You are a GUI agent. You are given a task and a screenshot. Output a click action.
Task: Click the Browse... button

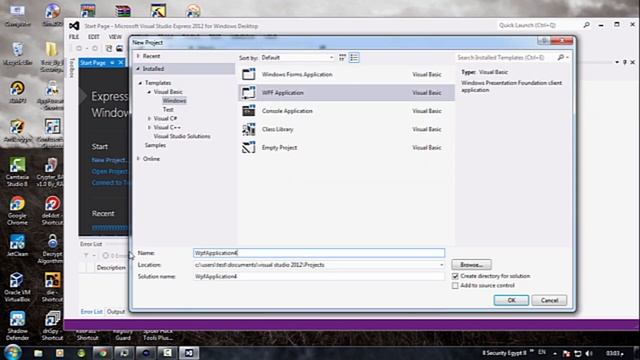(471, 264)
